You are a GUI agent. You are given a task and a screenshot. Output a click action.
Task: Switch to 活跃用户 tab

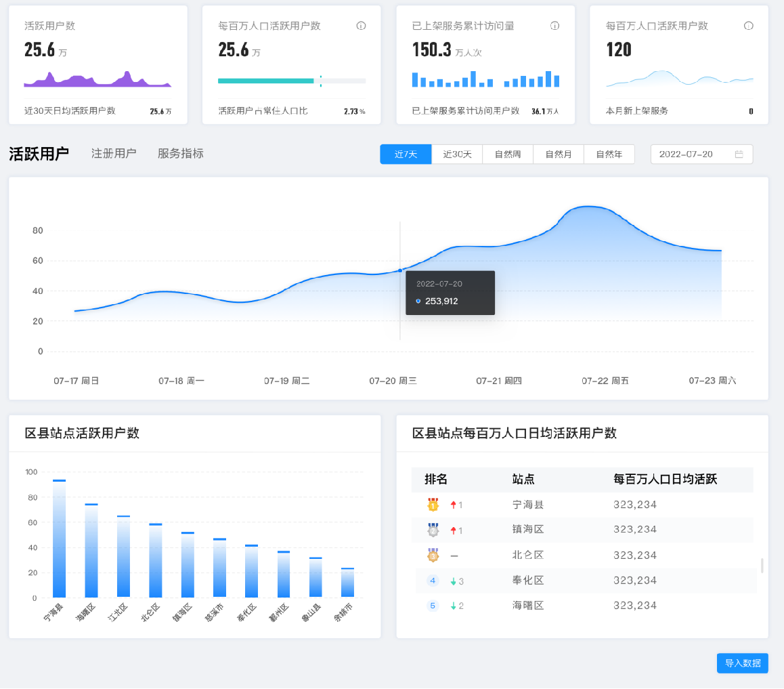tap(39, 154)
